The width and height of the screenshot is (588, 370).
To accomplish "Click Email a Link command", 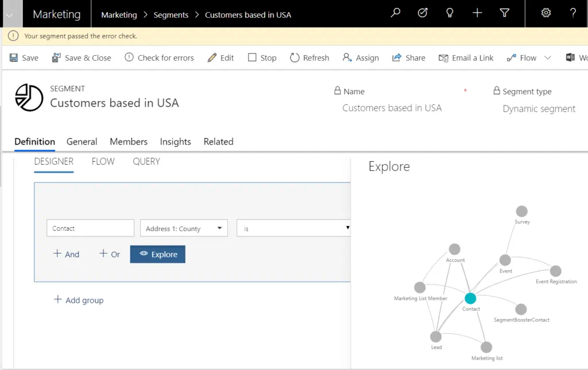I will [466, 58].
